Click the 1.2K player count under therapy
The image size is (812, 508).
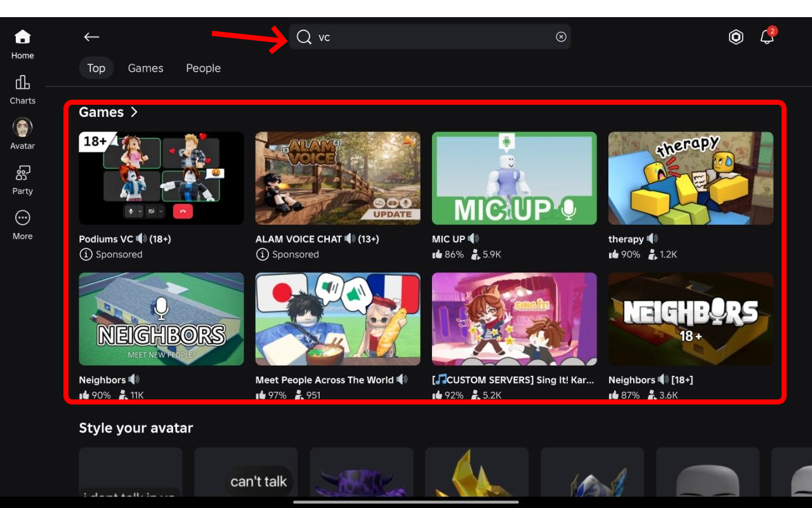click(668, 255)
